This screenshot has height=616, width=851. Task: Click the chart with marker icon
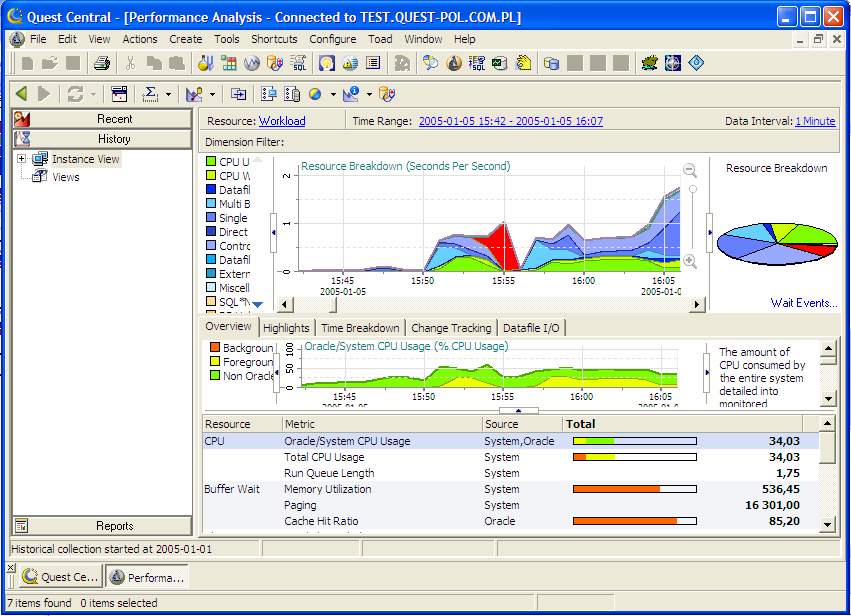(x=194, y=94)
